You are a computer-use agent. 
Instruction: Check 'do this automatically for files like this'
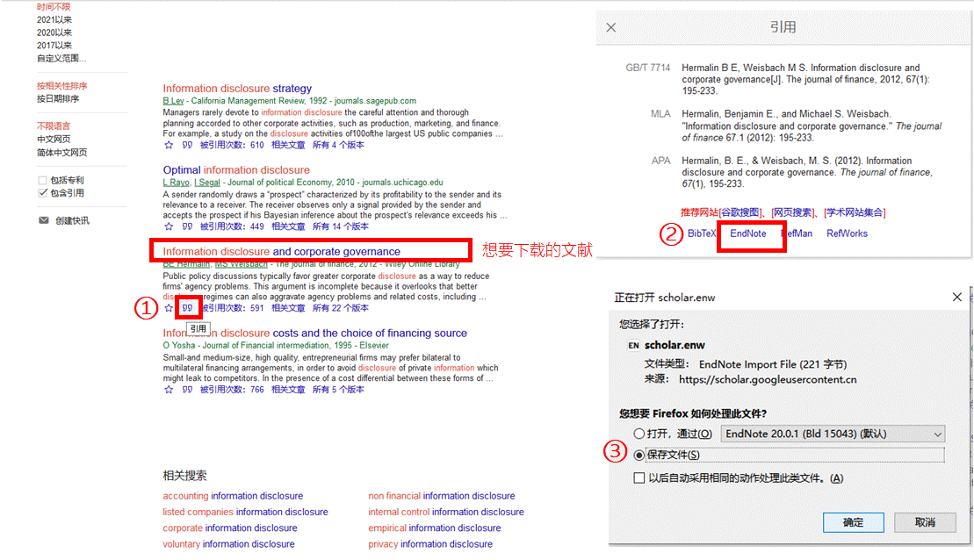pos(639,478)
